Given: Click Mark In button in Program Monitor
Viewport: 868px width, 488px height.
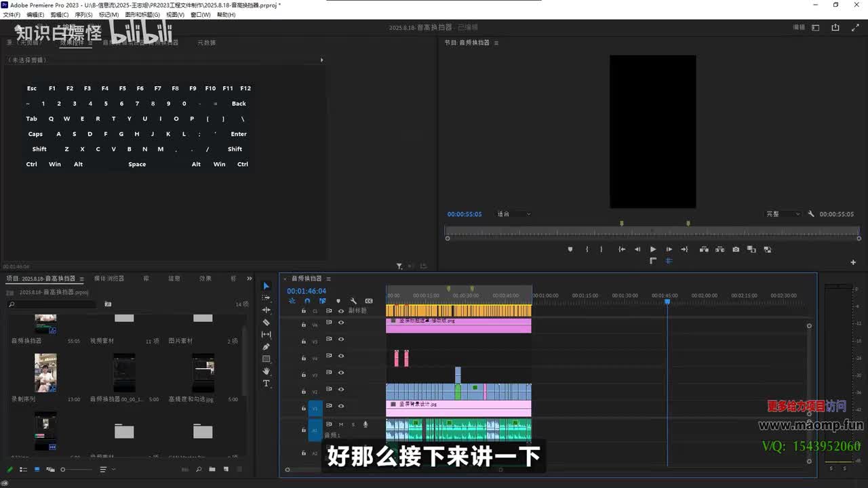Looking at the screenshot, I should pos(587,249).
